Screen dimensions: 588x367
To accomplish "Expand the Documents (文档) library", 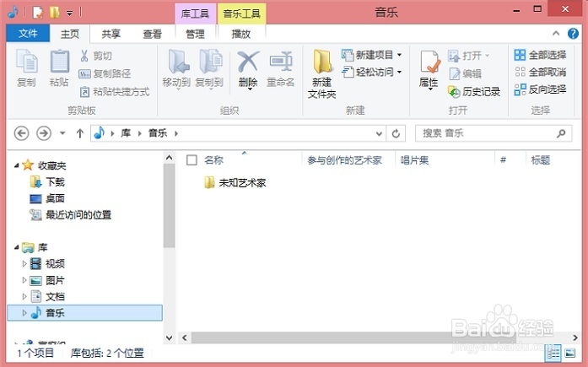I will pos(24,296).
